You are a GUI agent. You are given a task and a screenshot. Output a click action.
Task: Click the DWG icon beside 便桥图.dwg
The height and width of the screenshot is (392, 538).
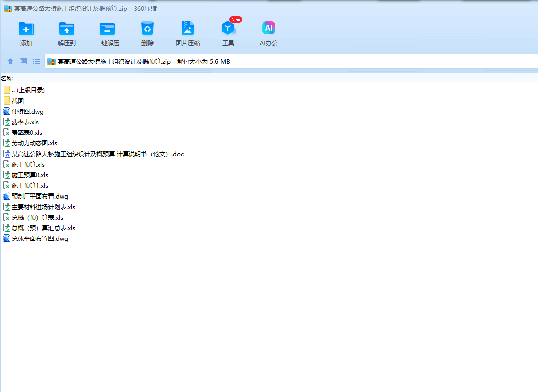coord(7,112)
